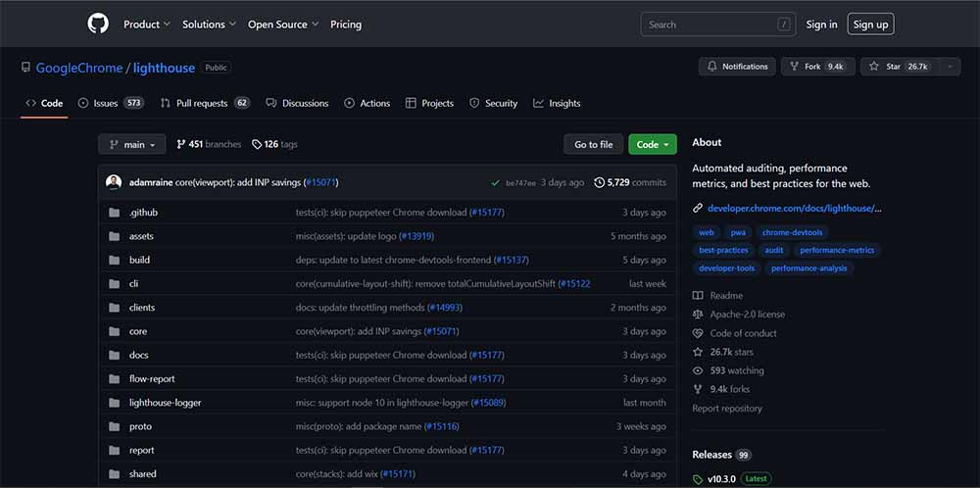Image resolution: width=980 pixels, height=488 pixels.
Task: Open pull request #13919 link
Action: coord(416,236)
